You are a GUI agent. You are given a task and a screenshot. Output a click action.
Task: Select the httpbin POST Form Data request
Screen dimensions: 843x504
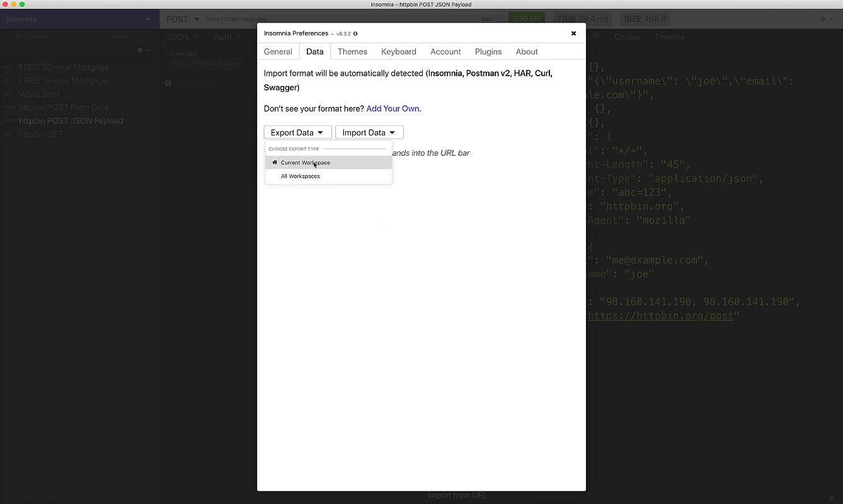pos(64,108)
